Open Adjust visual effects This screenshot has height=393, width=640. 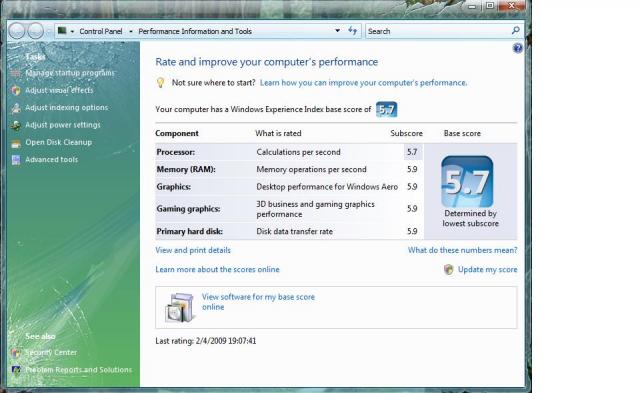pyautogui.click(x=59, y=90)
